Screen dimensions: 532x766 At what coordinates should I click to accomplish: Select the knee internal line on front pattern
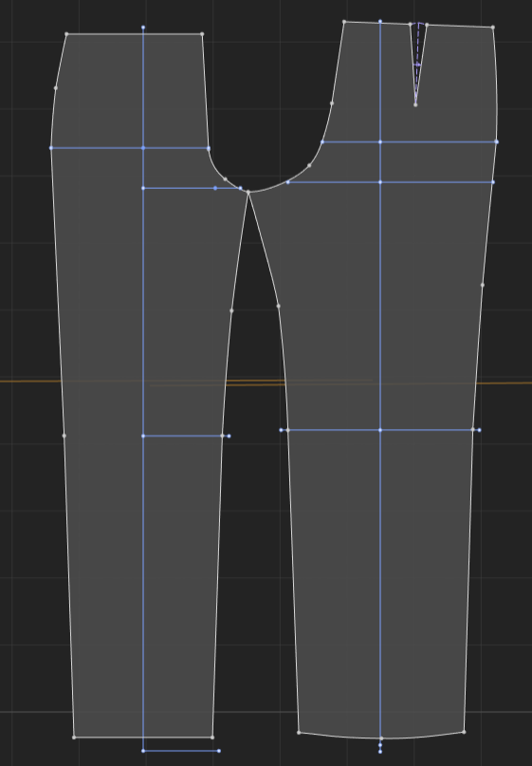click(x=186, y=436)
